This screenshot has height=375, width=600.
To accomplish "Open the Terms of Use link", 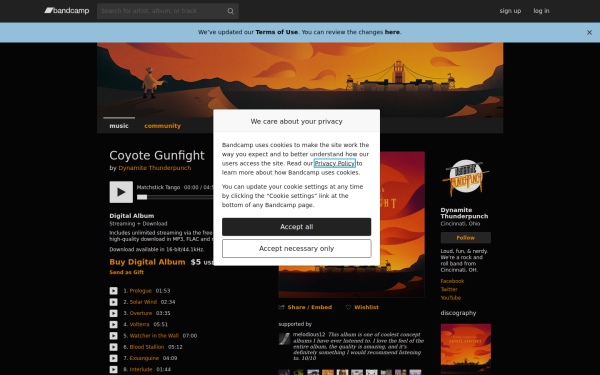I will (277, 32).
